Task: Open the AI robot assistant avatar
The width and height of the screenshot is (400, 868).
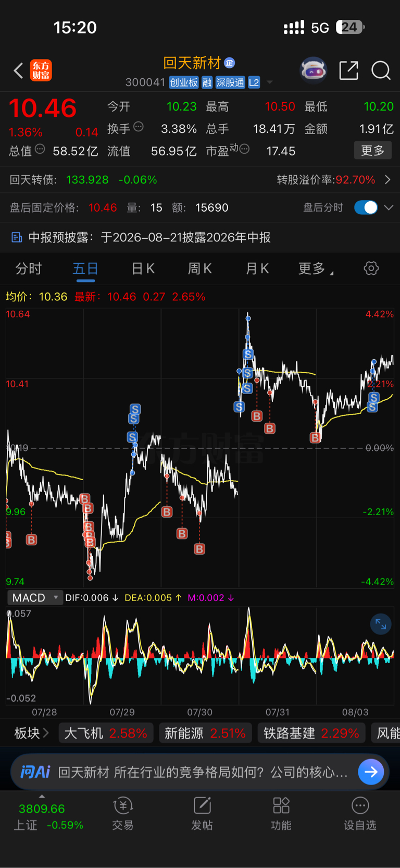Action: click(314, 70)
